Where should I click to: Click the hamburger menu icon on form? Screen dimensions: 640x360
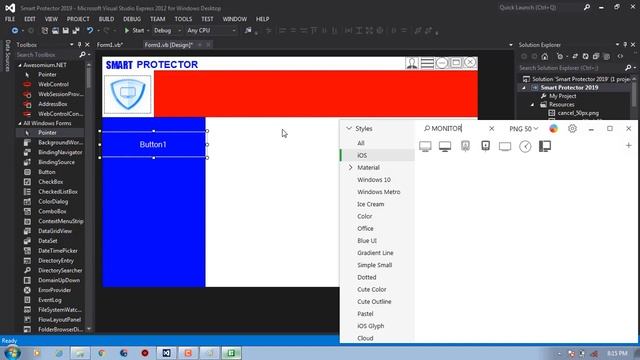coord(427,63)
